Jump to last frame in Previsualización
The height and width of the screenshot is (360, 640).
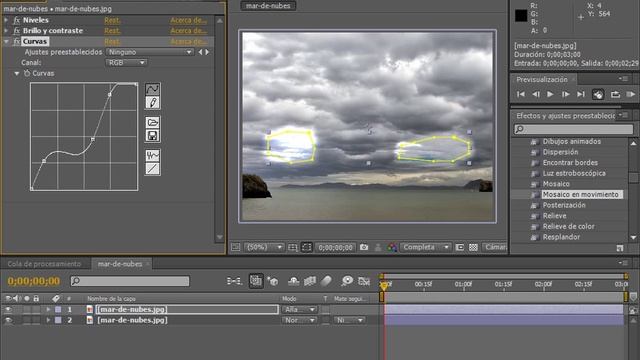click(581, 94)
